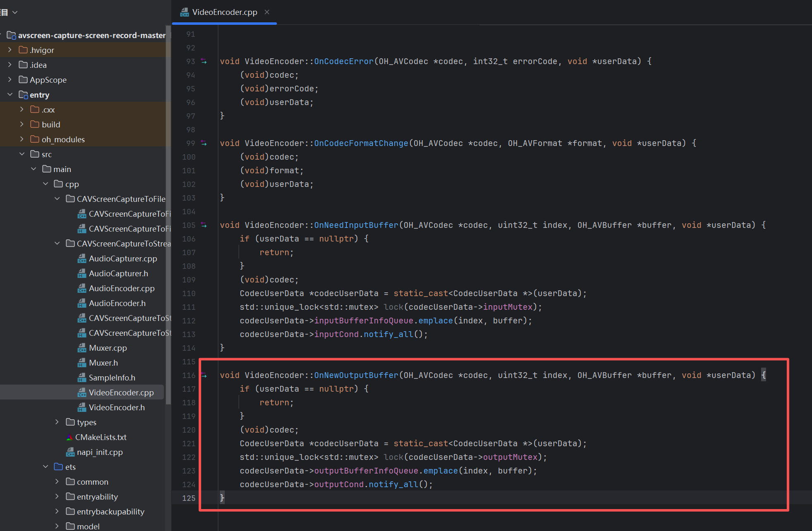Open AudioCapturer.h header file

pos(118,273)
